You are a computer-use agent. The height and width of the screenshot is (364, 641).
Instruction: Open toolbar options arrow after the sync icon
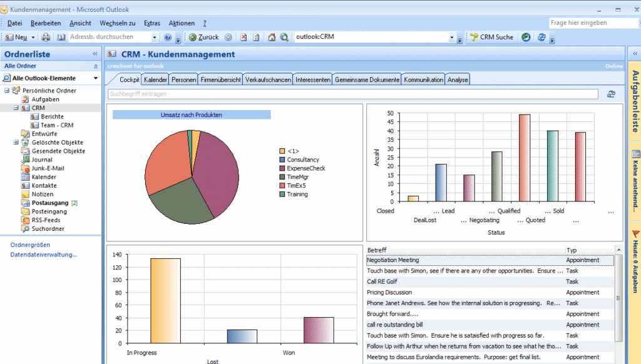pos(552,39)
